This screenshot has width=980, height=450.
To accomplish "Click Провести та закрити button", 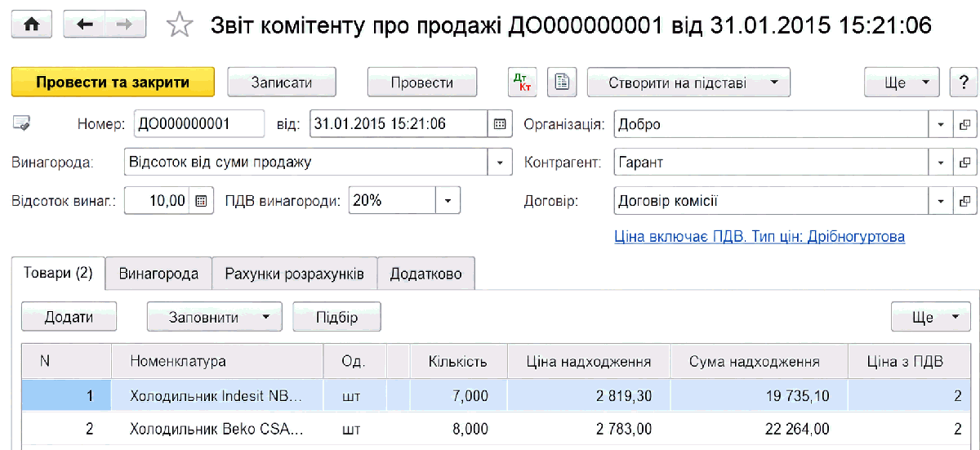I will [x=113, y=82].
